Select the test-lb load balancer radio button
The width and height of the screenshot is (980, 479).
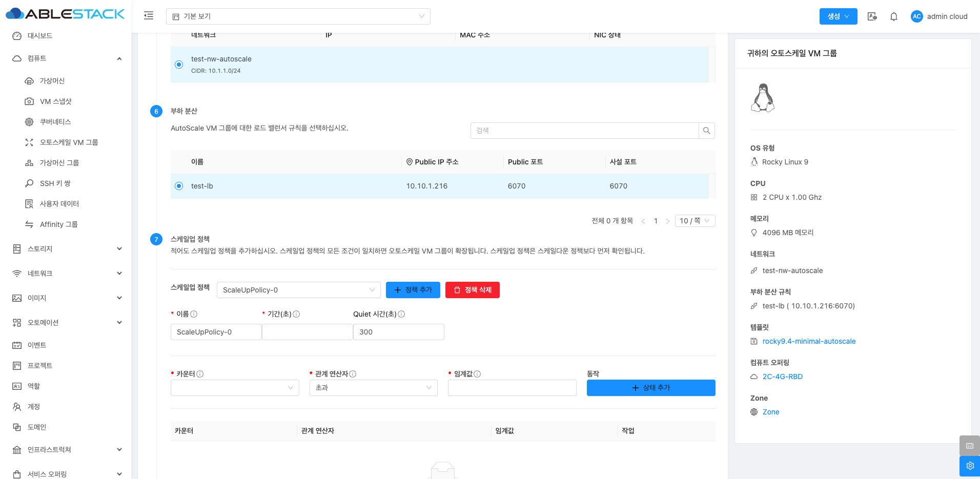pos(179,186)
